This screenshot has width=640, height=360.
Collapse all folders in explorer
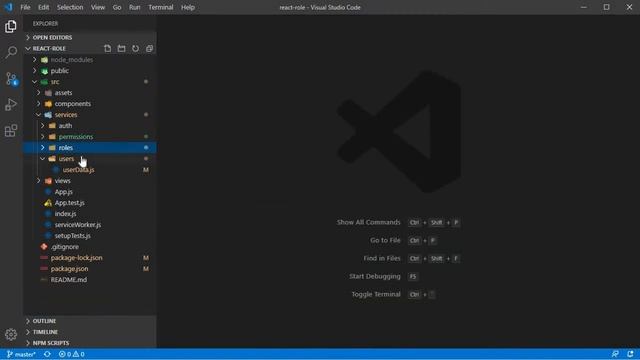coord(149,49)
